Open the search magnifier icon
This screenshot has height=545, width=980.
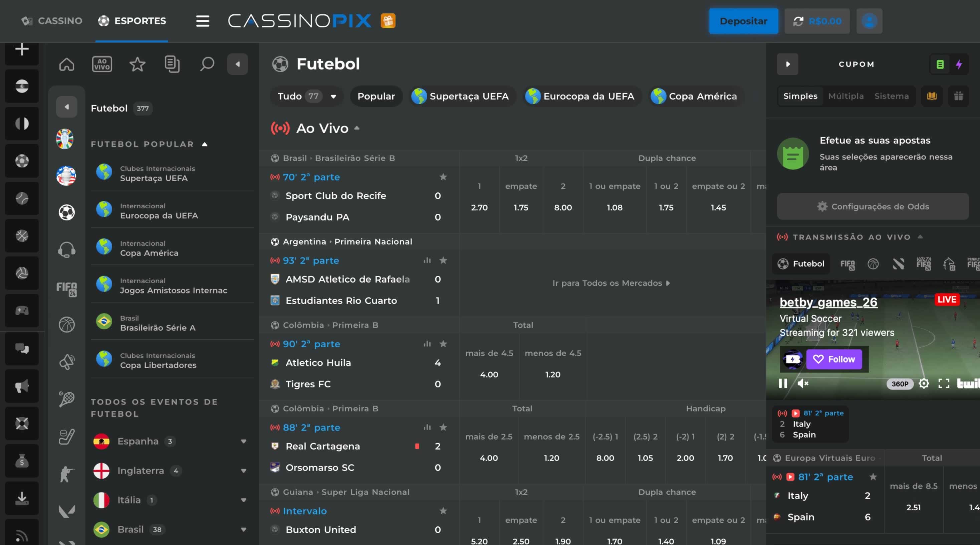point(207,64)
